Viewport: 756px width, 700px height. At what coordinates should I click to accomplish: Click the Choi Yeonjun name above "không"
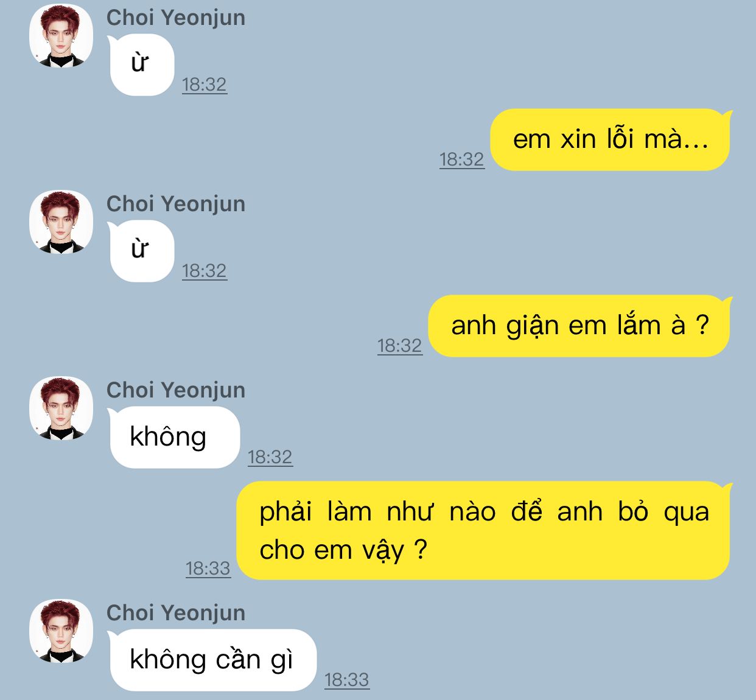click(176, 390)
